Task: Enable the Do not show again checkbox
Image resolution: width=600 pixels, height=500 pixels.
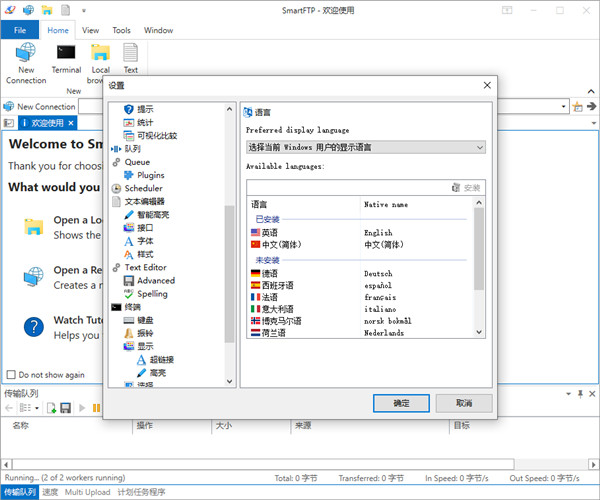Action: [x=11, y=375]
